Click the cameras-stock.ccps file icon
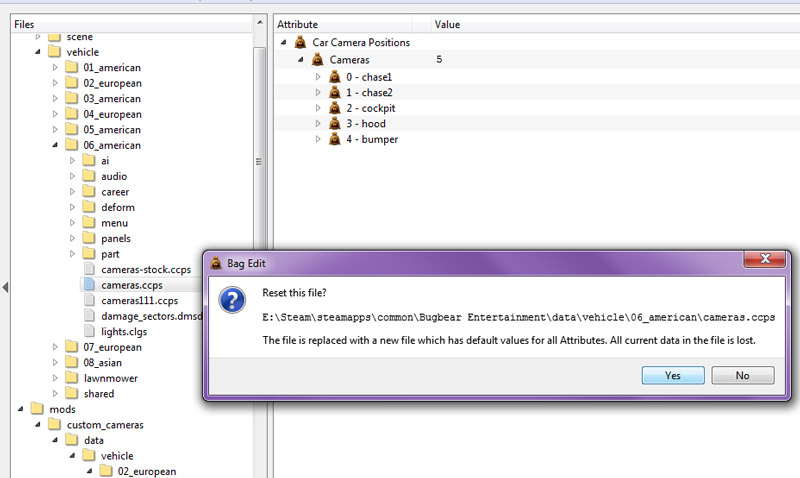Screen dimensions: 800x478 [89, 269]
